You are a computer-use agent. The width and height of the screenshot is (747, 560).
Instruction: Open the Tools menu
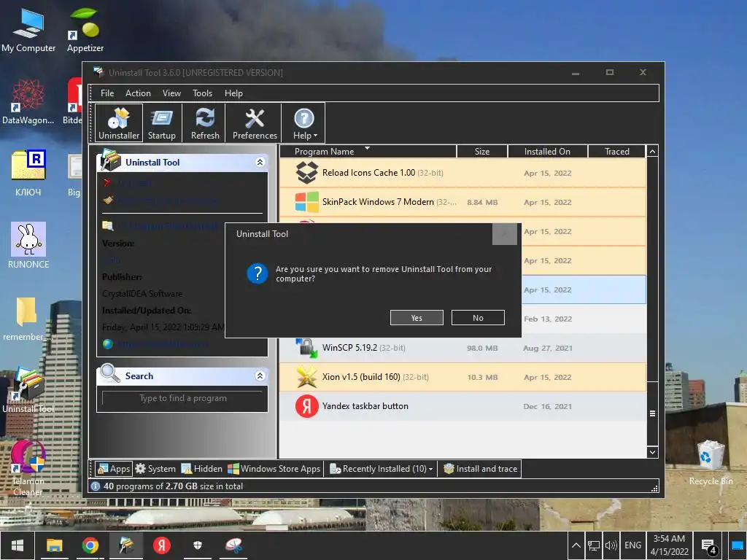coord(202,93)
